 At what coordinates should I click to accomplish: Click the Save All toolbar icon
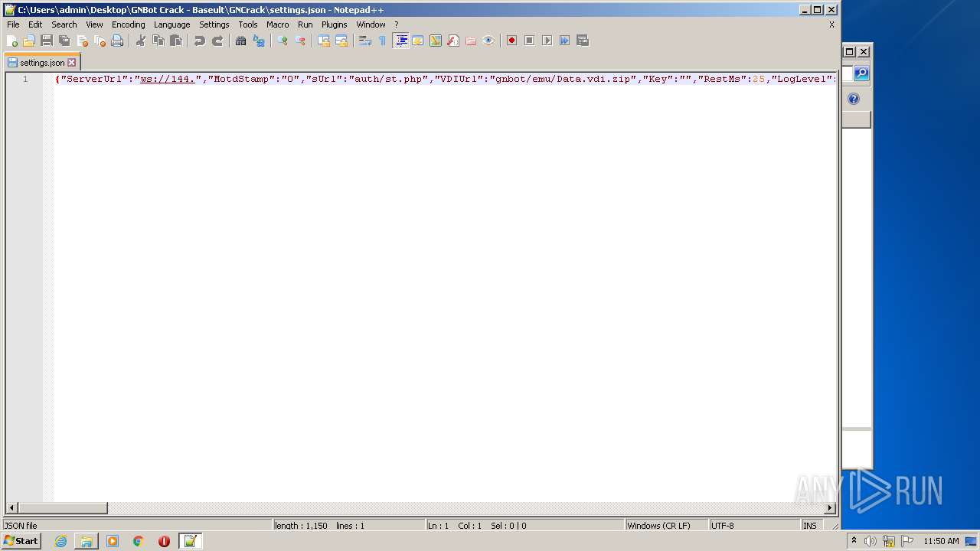coord(64,41)
